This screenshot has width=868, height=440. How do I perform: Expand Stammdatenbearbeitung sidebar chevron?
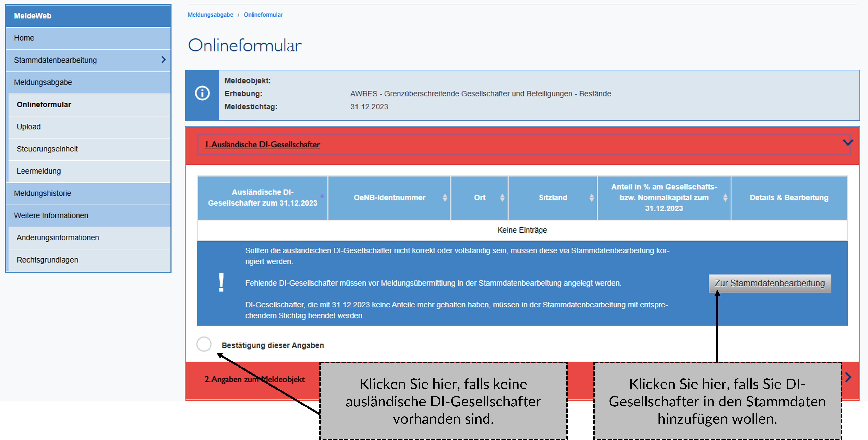pos(163,60)
